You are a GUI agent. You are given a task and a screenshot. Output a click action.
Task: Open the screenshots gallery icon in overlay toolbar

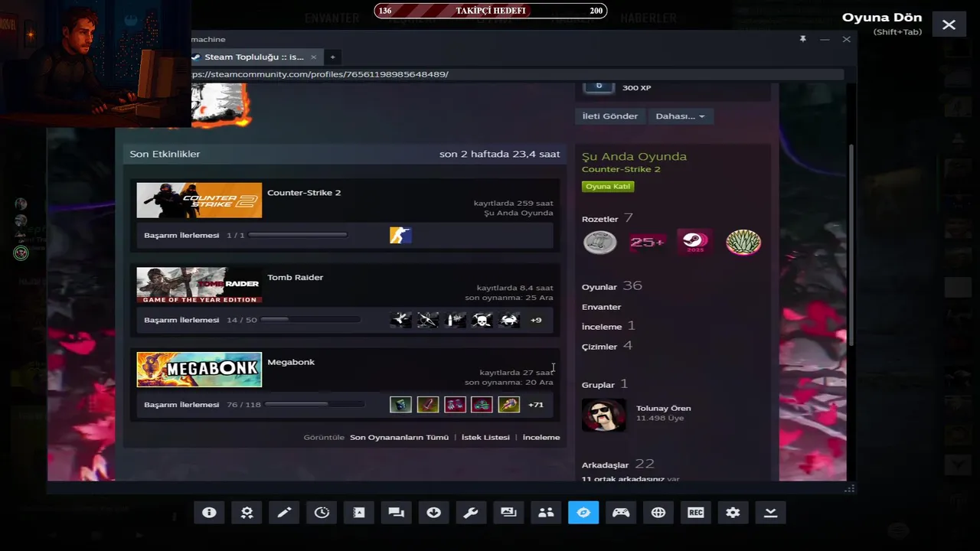tap(508, 513)
